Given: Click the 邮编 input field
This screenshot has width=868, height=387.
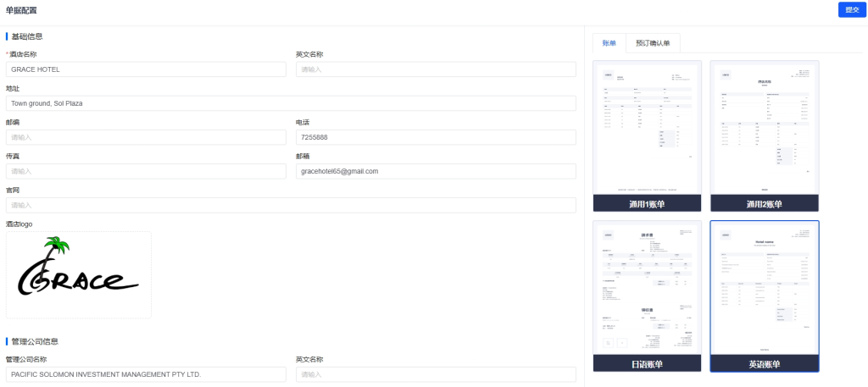Looking at the screenshot, I should [146, 137].
